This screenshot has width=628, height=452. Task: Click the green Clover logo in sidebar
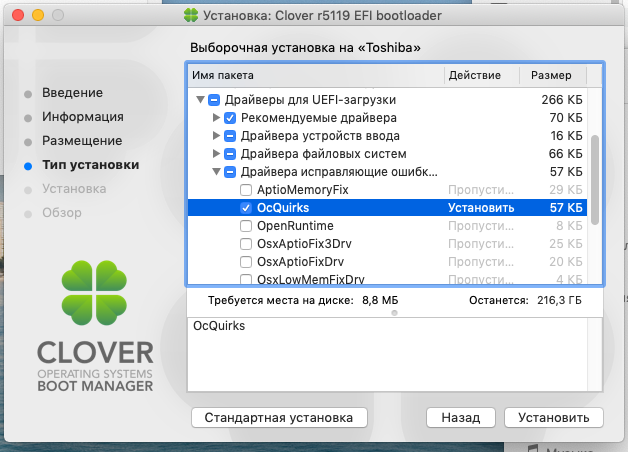[94, 293]
